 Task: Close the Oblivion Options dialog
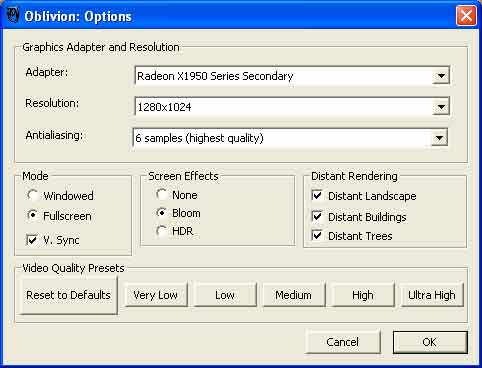466,16
